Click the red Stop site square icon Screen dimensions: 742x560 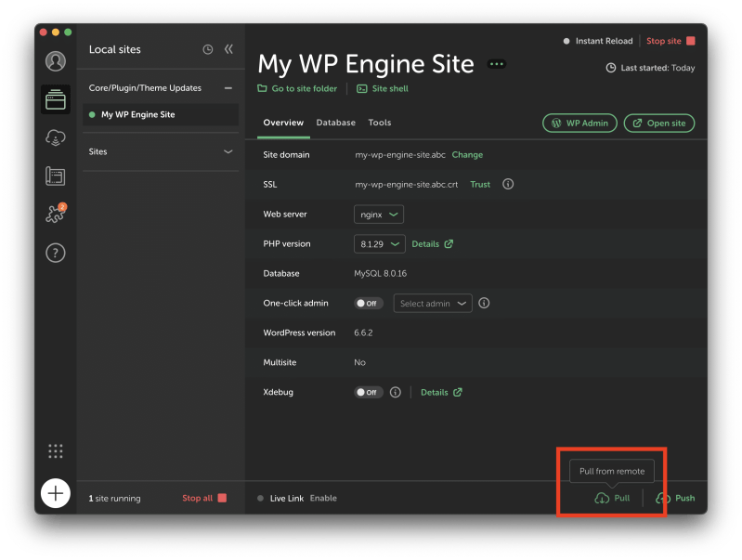[691, 41]
